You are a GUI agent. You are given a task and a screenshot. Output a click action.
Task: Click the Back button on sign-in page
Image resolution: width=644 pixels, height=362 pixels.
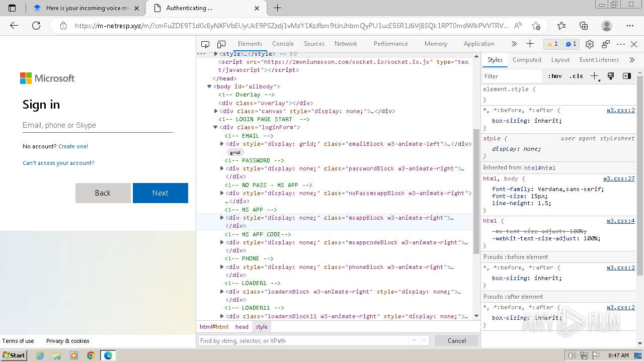pyautogui.click(x=103, y=193)
